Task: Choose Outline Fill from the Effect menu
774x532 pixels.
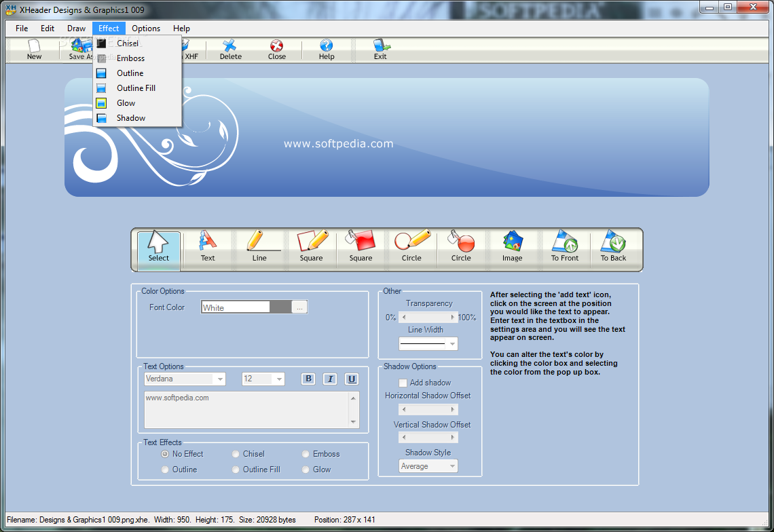Action: pyautogui.click(x=136, y=88)
